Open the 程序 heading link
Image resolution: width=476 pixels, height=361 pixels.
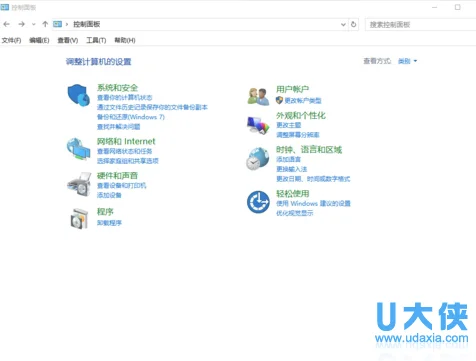coord(105,212)
